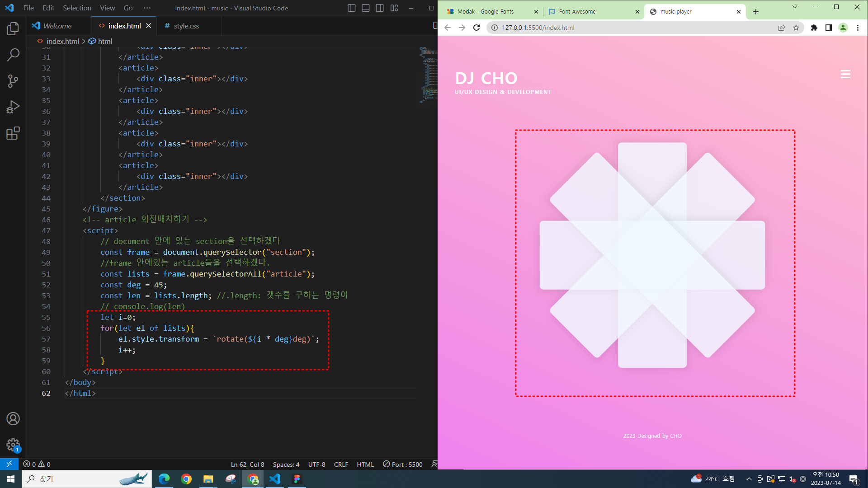Click the browser address bar URL
This screenshot has width=868, height=488.
(538, 28)
